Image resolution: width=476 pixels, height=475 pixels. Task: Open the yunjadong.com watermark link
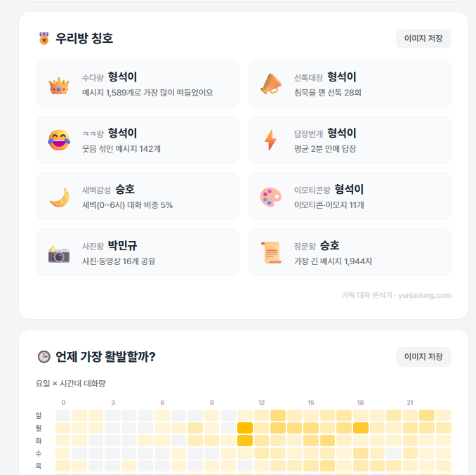[396, 295]
